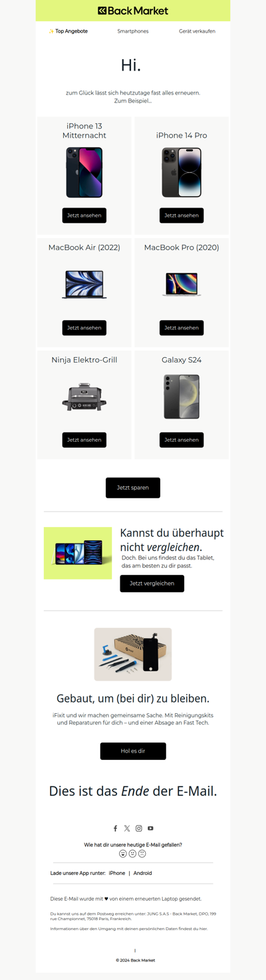
Task: Open the Android app download link
Action: (x=142, y=873)
